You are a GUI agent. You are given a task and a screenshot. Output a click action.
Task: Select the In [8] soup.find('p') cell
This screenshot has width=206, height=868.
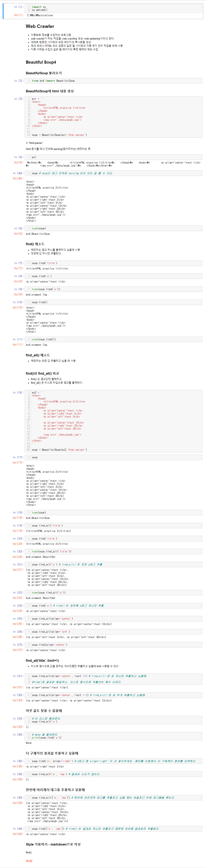click(x=114, y=276)
